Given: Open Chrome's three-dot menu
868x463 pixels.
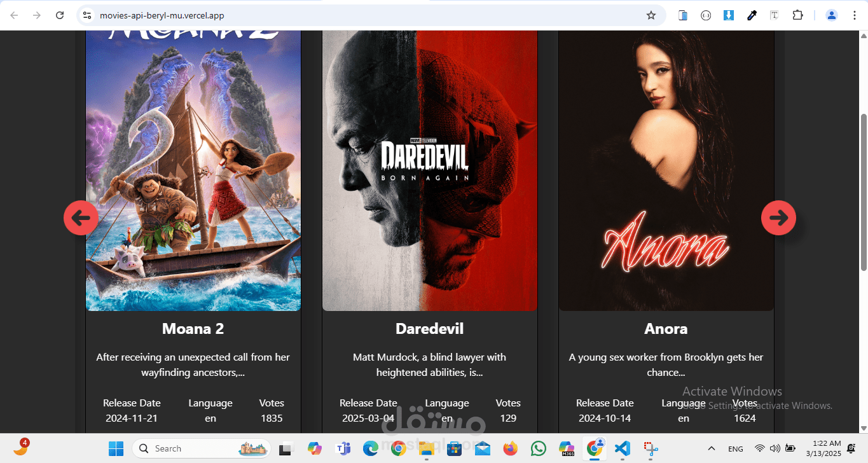Looking at the screenshot, I should click(854, 15).
